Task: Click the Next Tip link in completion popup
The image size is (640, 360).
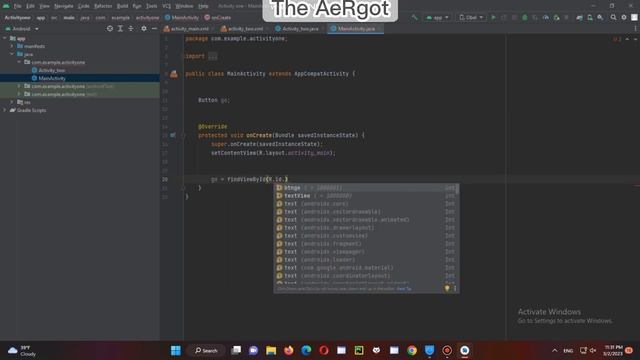Action: tap(404, 289)
